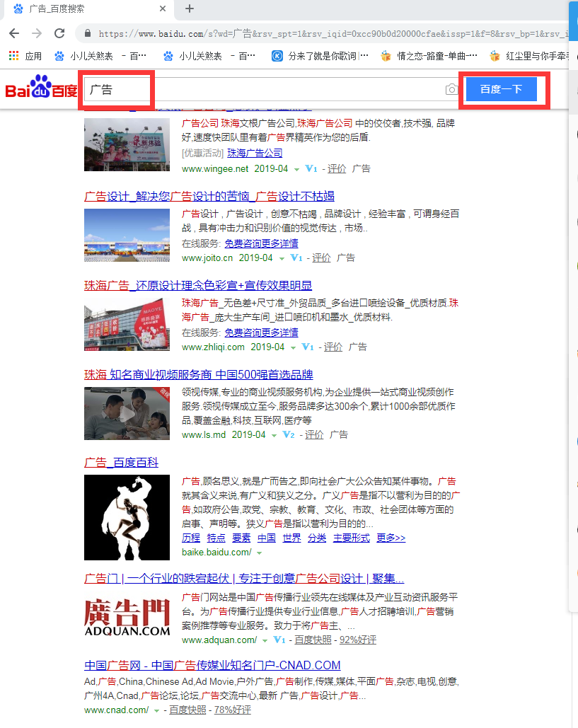Open the 中国 section link
Screen dimensions: 578x728
pos(267,538)
